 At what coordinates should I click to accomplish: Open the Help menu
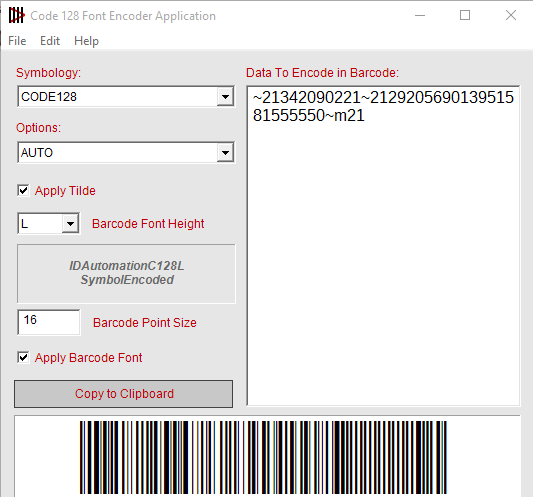tap(86, 41)
